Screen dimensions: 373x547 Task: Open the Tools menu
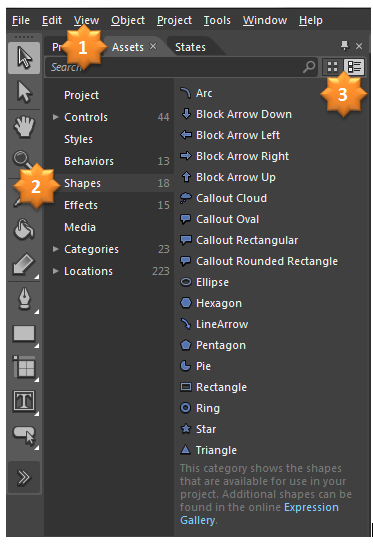[x=217, y=20]
